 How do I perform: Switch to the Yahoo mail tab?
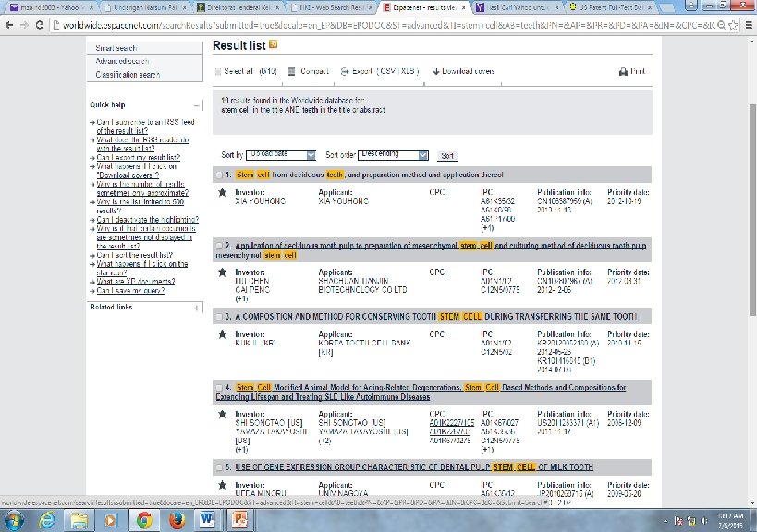pyautogui.click(x=51, y=7)
